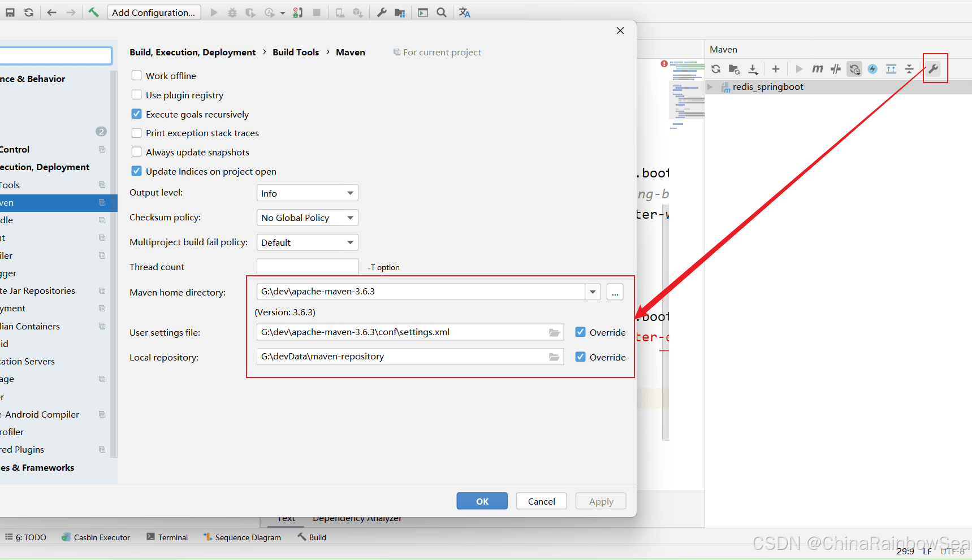Add a Maven project with the plus icon
The image size is (972, 560).
coord(776,69)
